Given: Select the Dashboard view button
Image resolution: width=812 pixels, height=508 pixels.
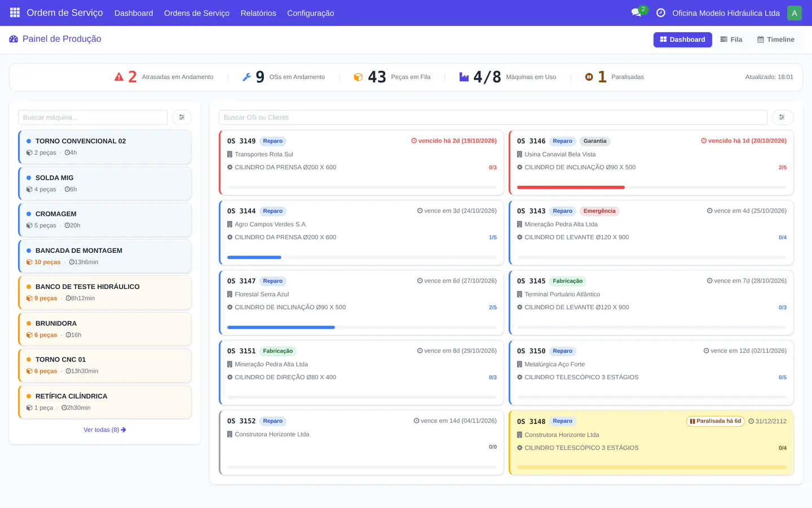Looking at the screenshot, I should click(x=682, y=40).
